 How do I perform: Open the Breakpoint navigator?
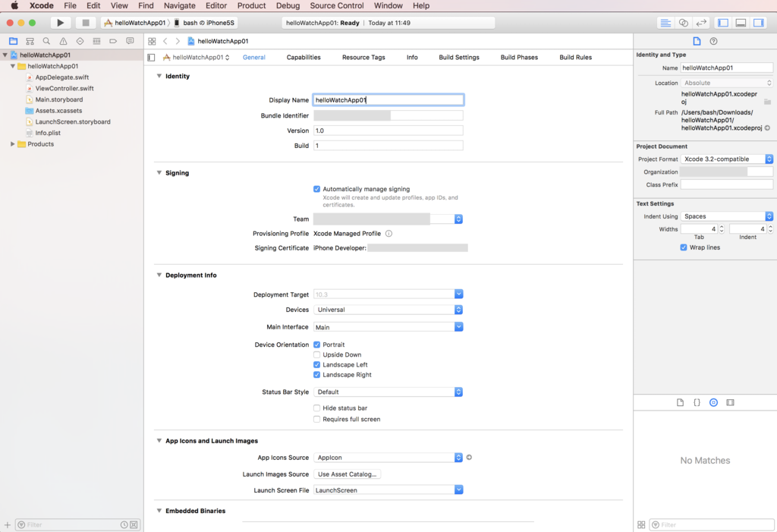113,41
